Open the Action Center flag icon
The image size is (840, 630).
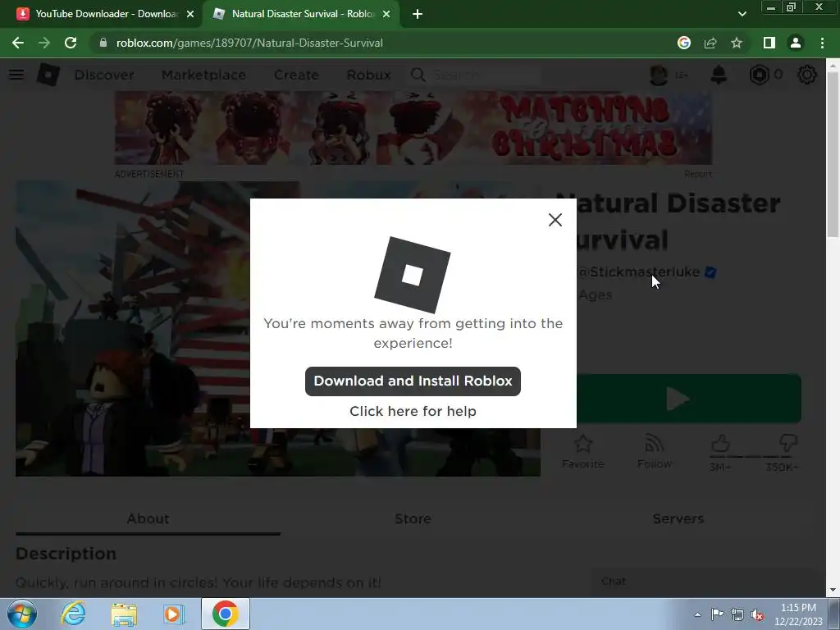pos(717,614)
